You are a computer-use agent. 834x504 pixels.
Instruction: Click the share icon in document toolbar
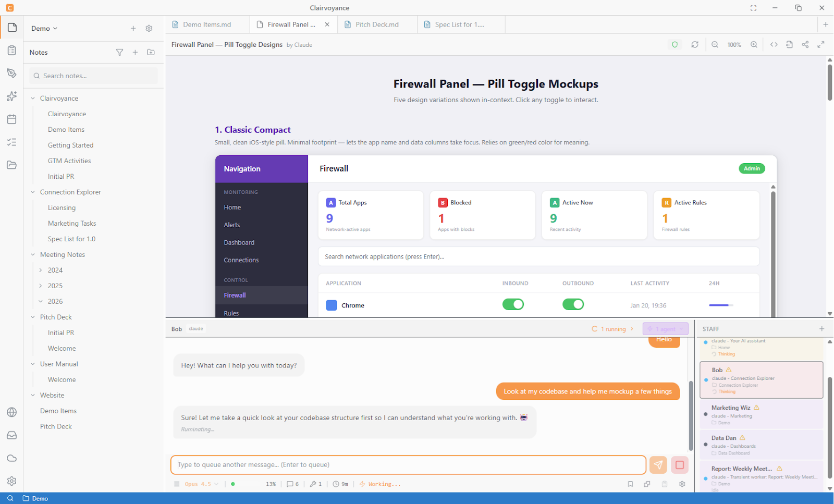805,45
